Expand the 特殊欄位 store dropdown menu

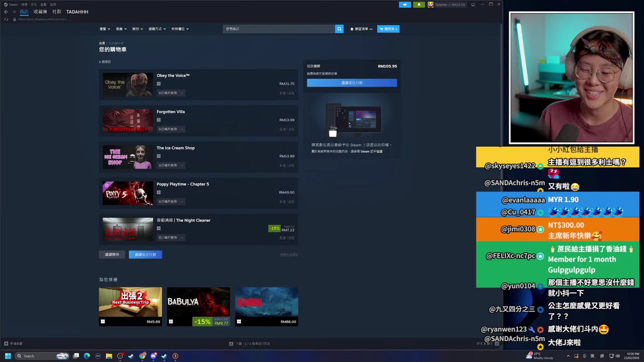pos(180,29)
